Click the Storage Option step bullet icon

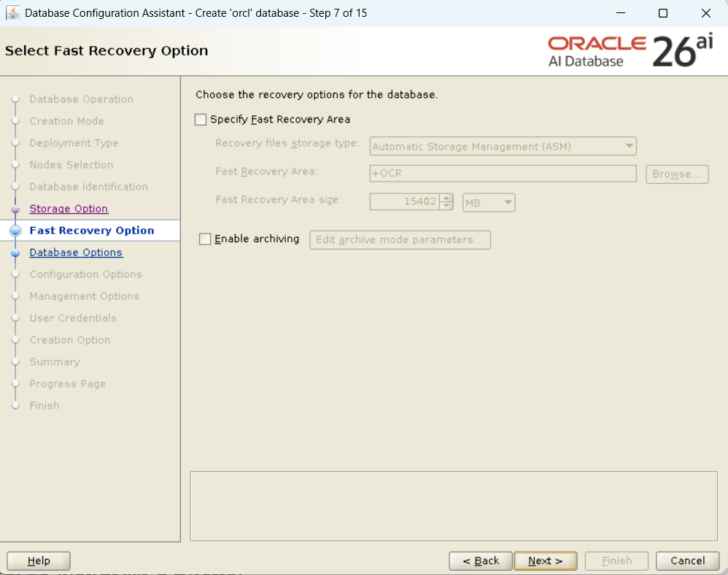[15, 209]
